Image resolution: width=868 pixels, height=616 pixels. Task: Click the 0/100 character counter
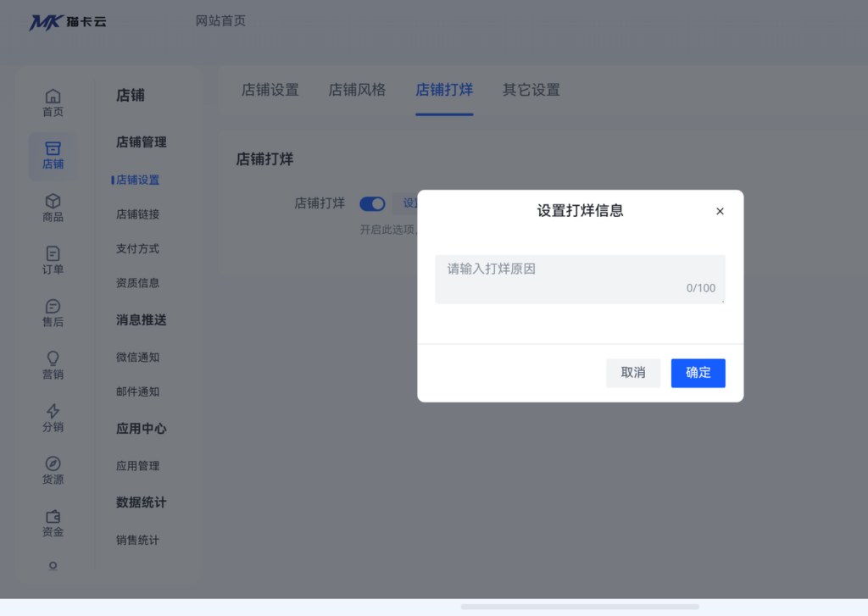point(701,288)
